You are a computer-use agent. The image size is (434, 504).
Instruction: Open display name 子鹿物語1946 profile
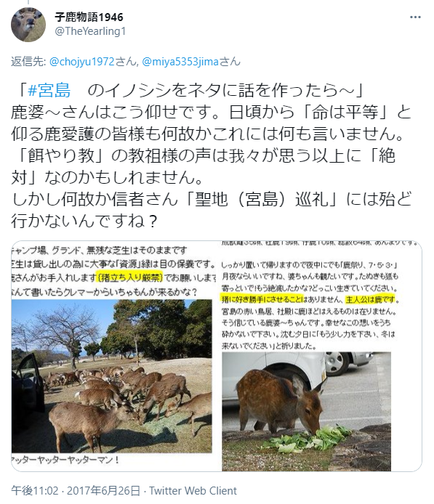pyautogui.click(x=89, y=17)
